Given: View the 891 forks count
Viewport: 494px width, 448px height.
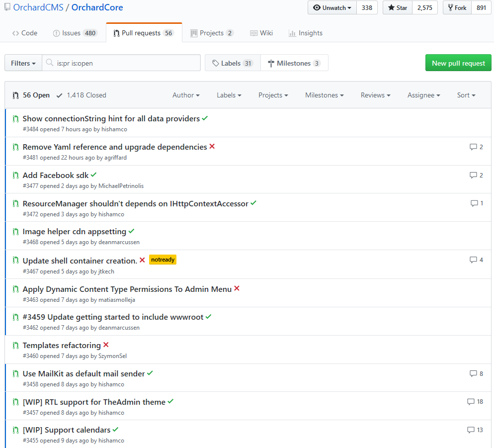Looking at the screenshot, I should point(482,7).
